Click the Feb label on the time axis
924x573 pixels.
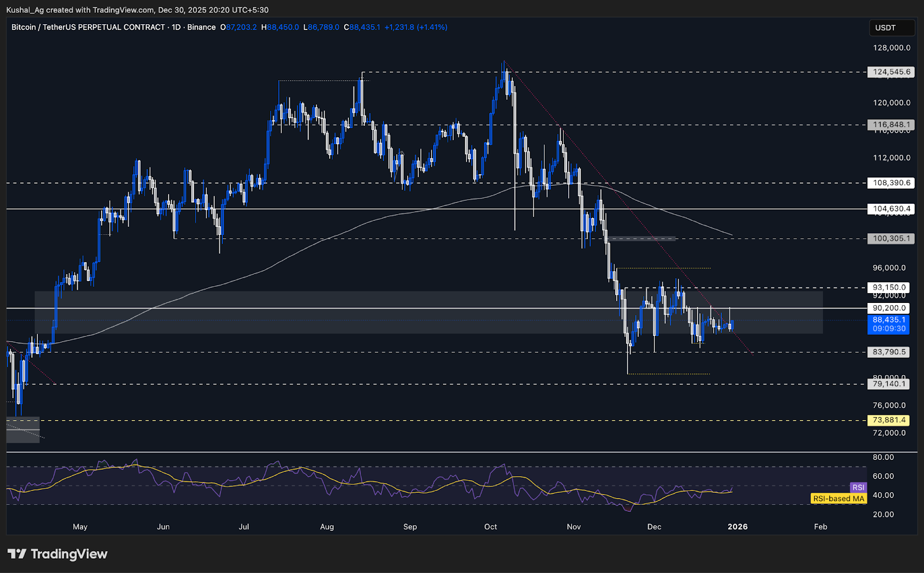click(820, 526)
